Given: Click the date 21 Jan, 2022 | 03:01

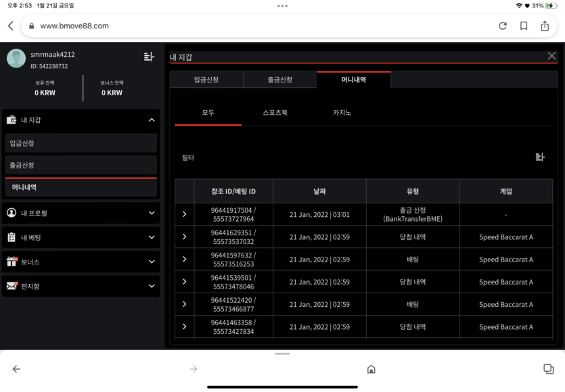Looking at the screenshot, I should click(319, 214).
